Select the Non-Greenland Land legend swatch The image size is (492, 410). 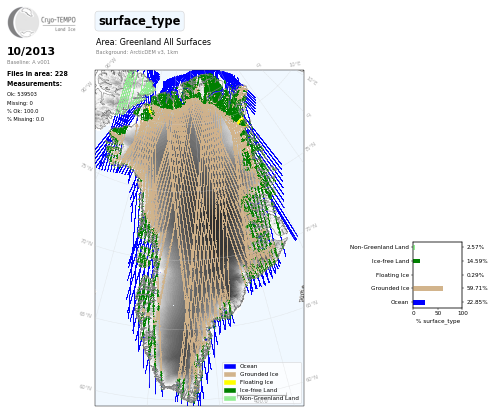[x=230, y=398]
